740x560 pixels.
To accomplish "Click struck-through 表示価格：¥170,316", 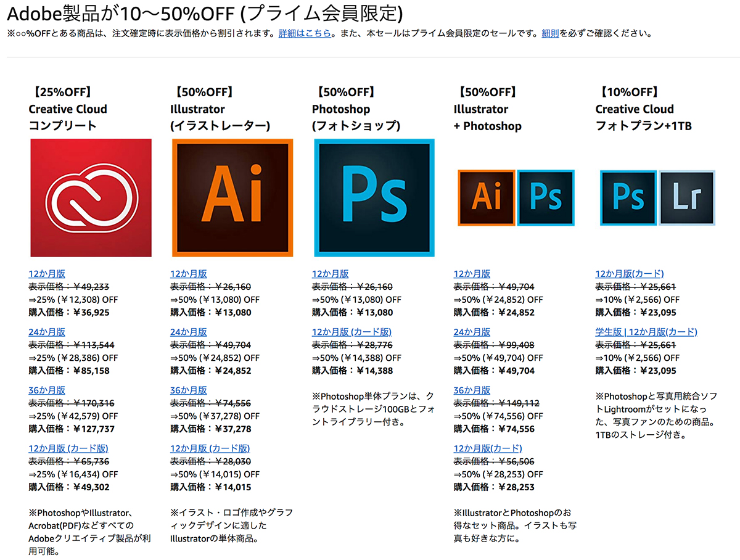I will 72,403.
